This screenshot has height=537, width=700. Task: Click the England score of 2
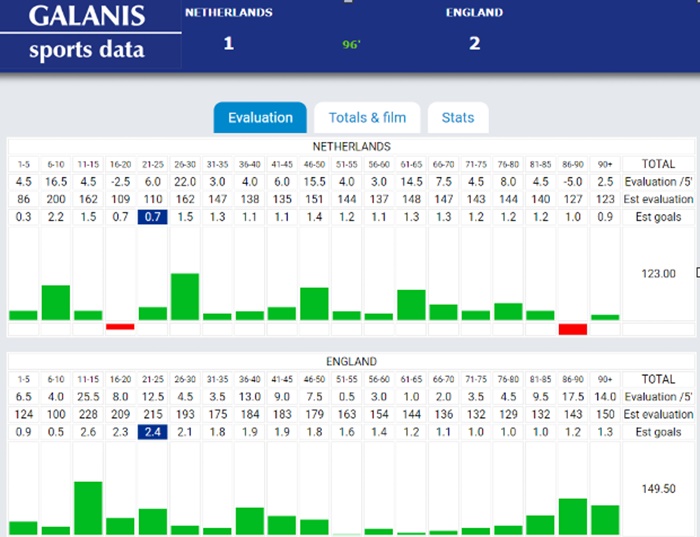point(474,43)
